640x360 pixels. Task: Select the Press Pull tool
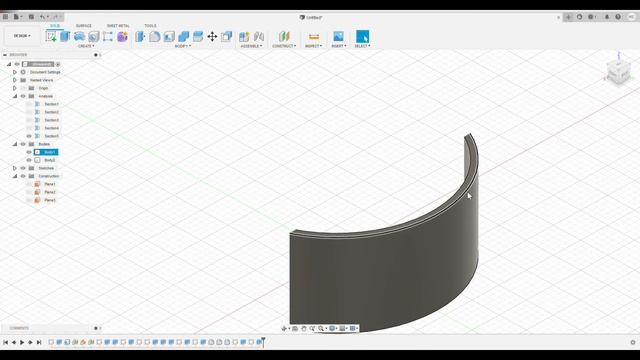[x=140, y=36]
